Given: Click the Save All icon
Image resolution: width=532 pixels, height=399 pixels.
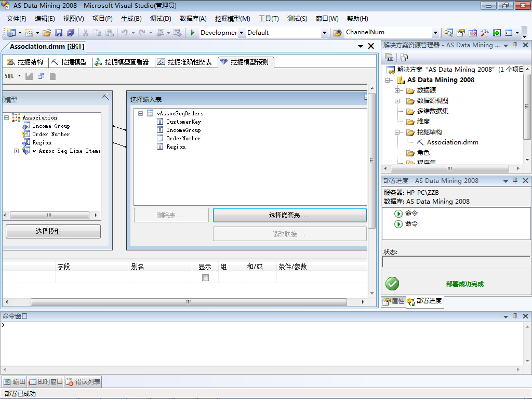Looking at the screenshot, I should pos(71,33).
